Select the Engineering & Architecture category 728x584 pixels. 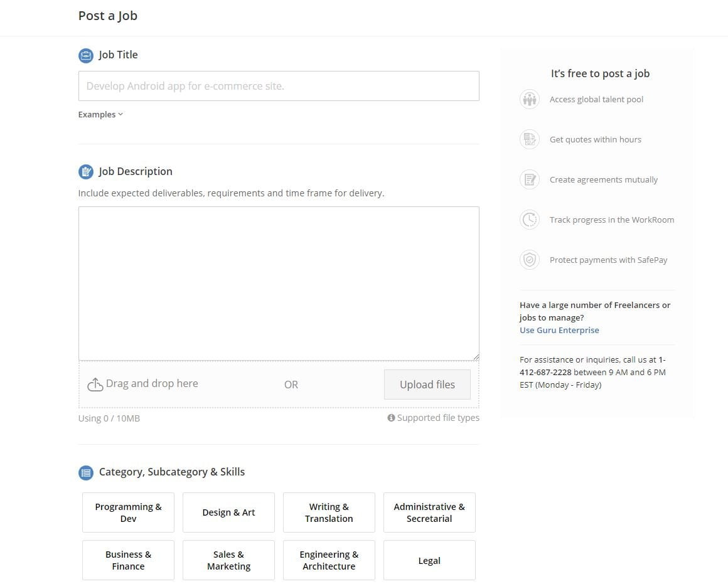(329, 560)
